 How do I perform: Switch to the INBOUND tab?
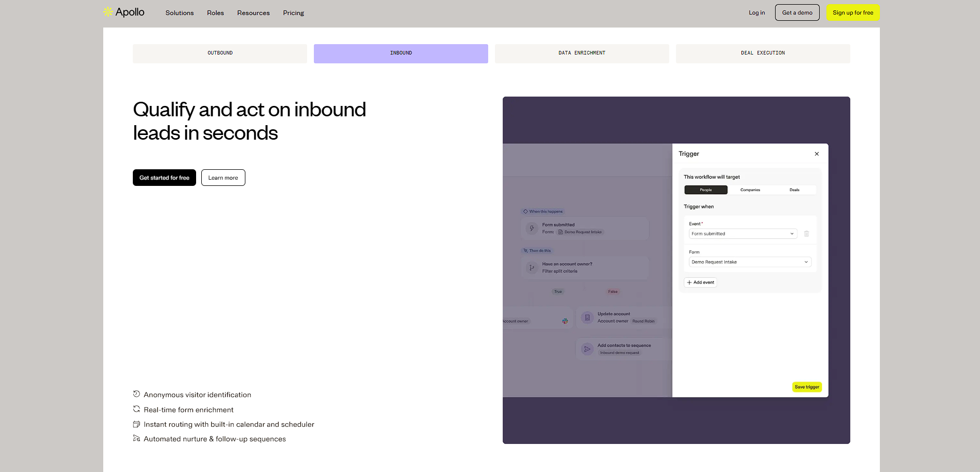coord(401,53)
